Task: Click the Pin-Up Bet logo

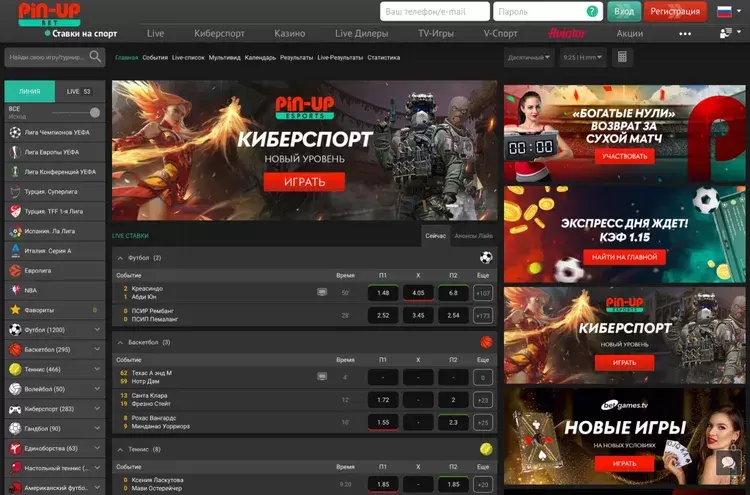Action: (x=49, y=14)
